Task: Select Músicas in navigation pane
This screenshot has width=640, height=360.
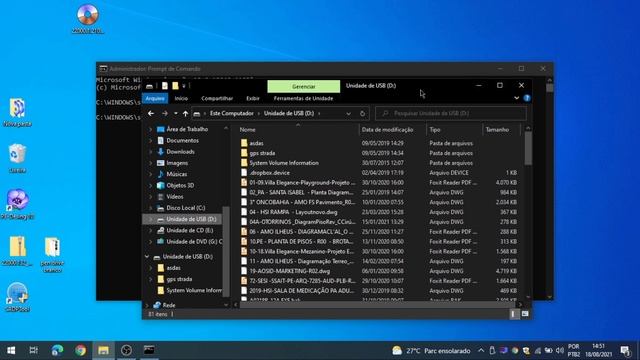Action: (176, 174)
